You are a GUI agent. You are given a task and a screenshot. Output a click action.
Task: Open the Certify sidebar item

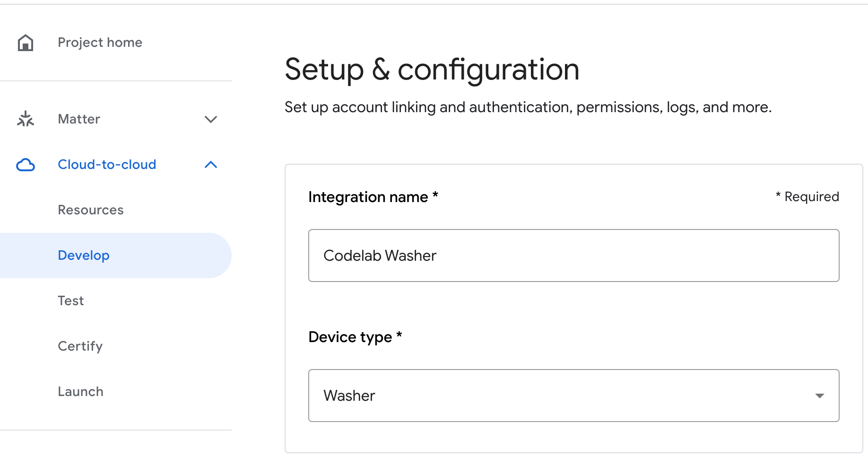click(x=80, y=346)
